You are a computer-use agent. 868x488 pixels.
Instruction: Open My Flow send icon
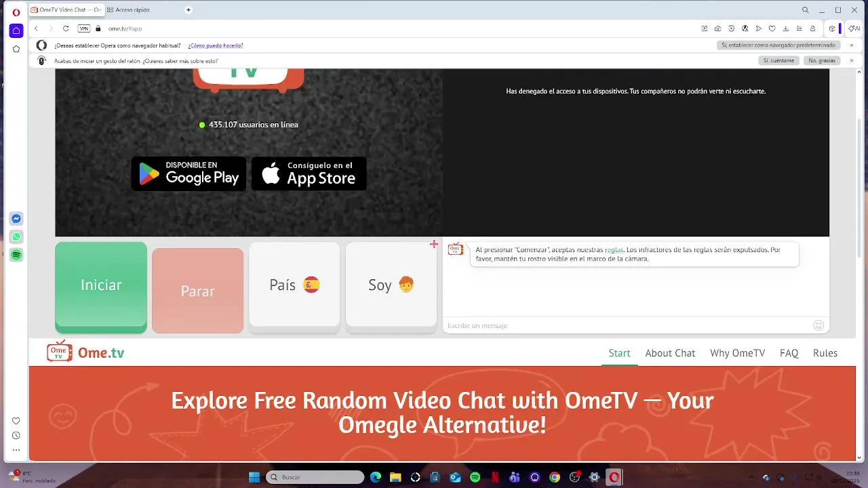coord(758,28)
